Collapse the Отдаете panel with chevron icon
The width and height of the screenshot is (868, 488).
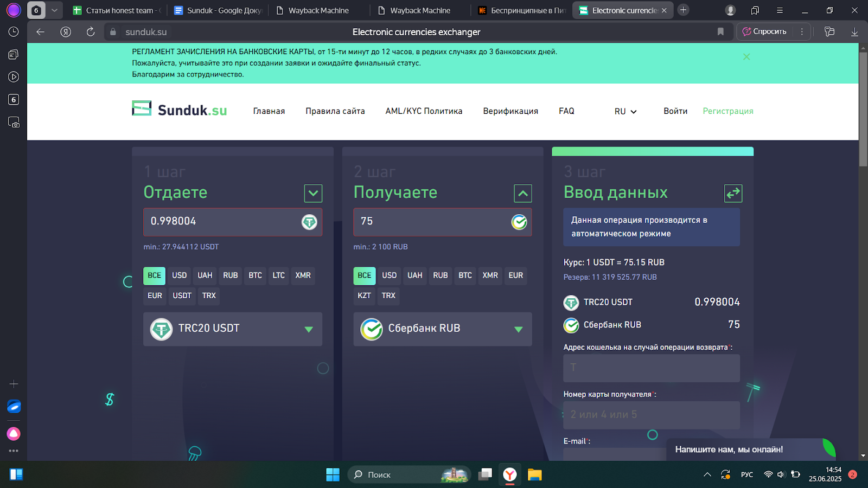click(313, 193)
